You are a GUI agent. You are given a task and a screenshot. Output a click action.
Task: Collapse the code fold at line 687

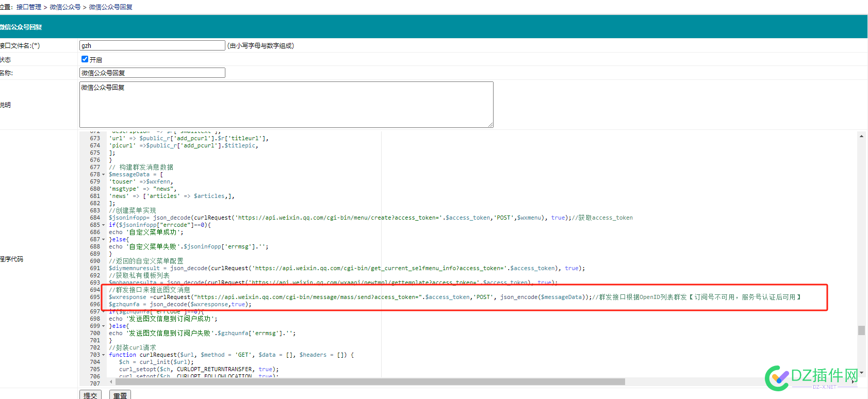coord(103,240)
